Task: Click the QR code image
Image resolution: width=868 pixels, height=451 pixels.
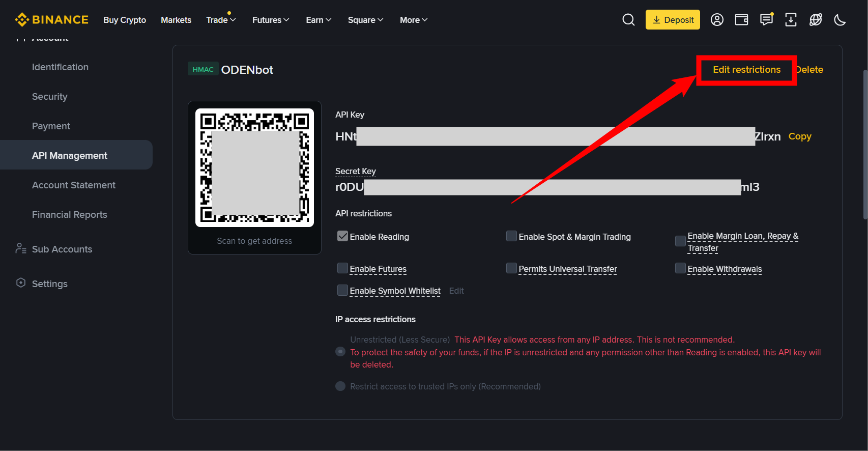Action: 254,167
